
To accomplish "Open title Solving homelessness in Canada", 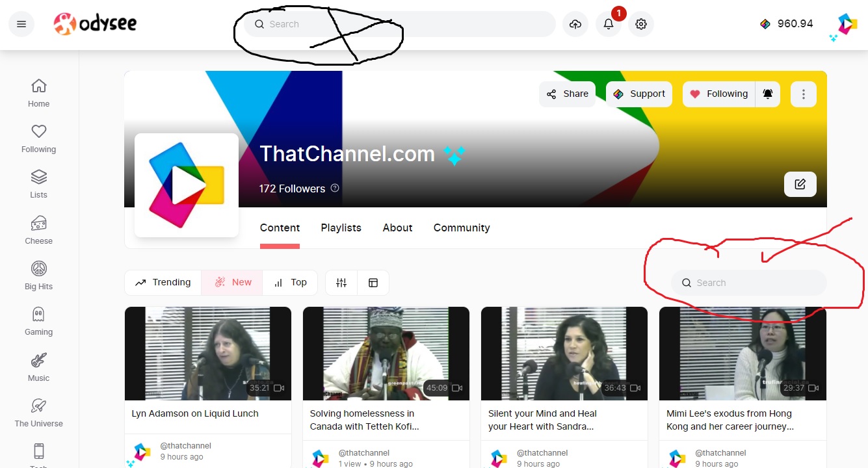I will (365, 420).
